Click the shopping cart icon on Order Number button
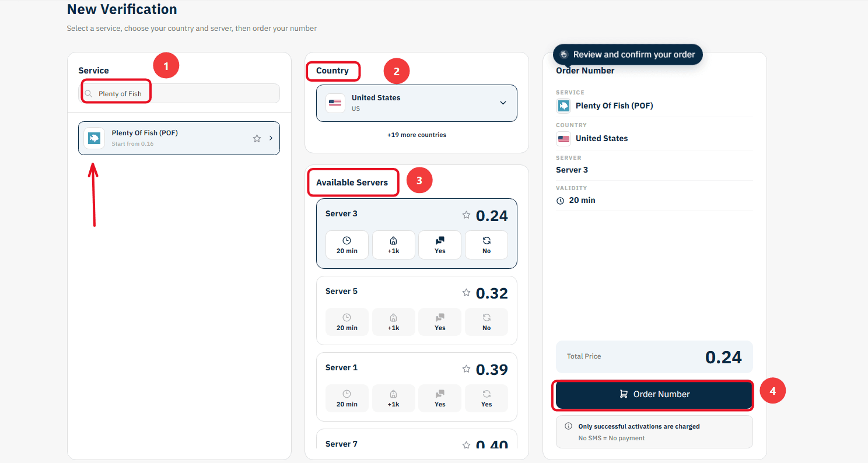The width and height of the screenshot is (868, 463). click(624, 394)
